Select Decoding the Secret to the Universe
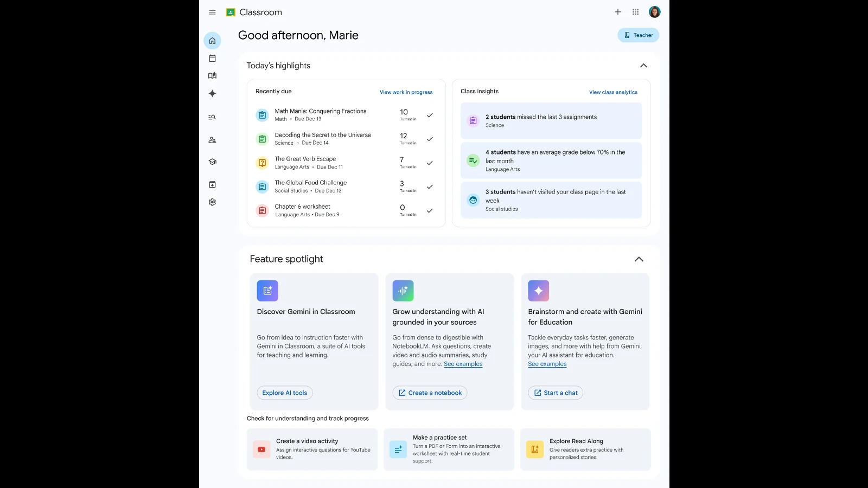This screenshot has height=488, width=868. click(x=322, y=135)
